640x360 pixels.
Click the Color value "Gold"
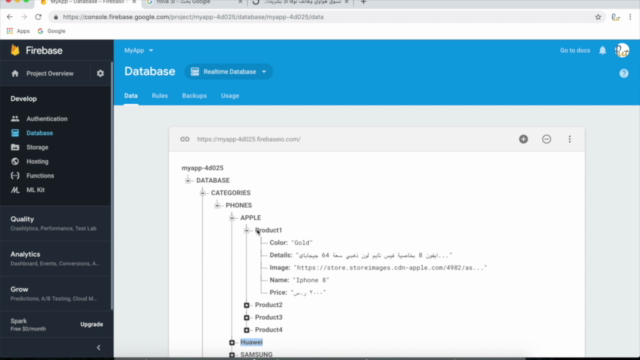tap(302, 243)
